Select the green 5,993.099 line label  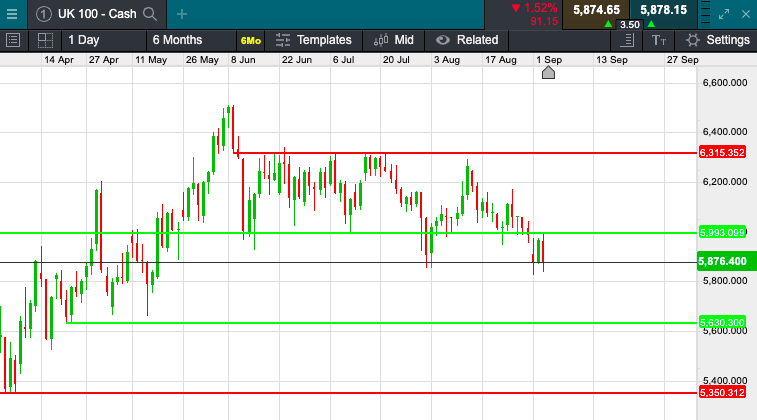click(x=722, y=233)
